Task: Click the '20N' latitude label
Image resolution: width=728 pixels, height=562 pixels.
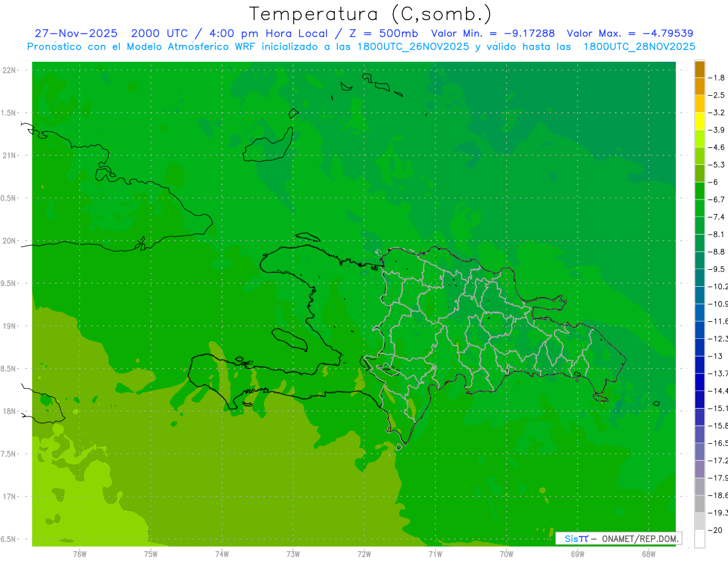Action: click(x=9, y=241)
